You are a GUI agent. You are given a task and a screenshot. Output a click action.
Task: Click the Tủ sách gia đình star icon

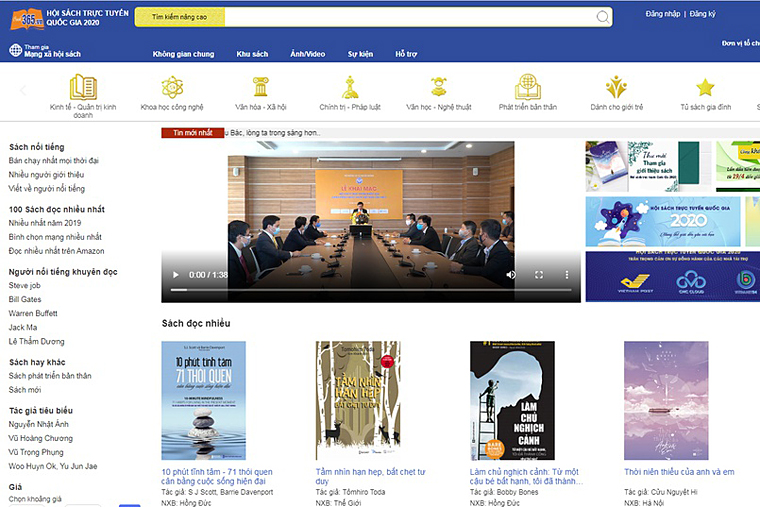click(x=705, y=87)
